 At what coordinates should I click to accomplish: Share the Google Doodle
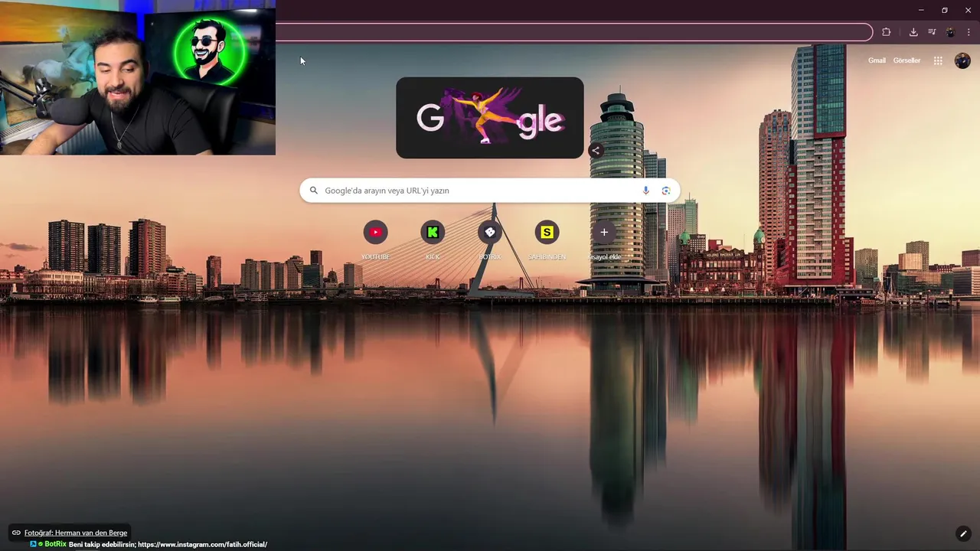(x=596, y=151)
